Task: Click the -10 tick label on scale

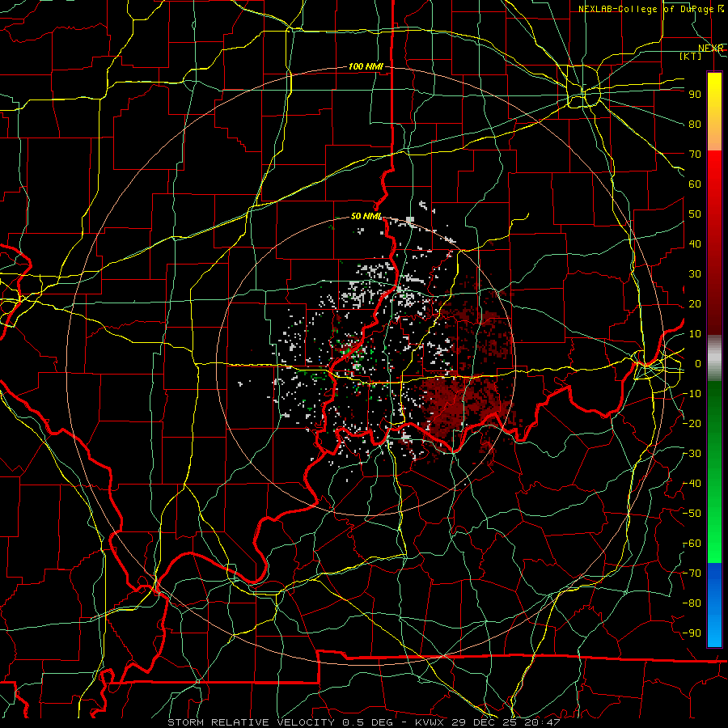Action: coord(692,394)
